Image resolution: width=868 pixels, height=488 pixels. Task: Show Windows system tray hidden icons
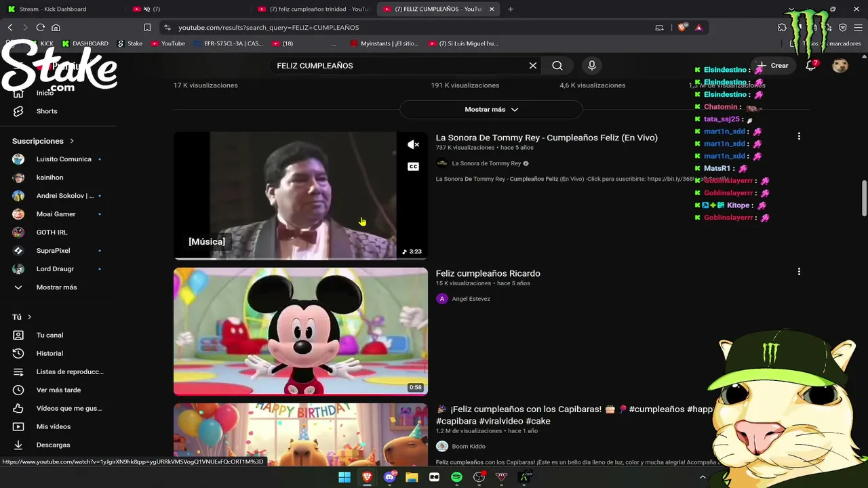coord(703,477)
